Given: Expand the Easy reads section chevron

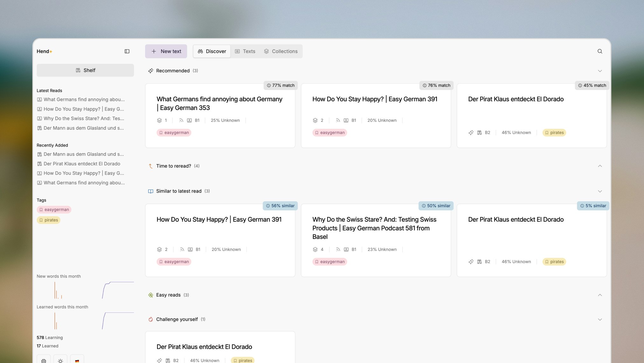Looking at the screenshot, I should tap(600, 295).
